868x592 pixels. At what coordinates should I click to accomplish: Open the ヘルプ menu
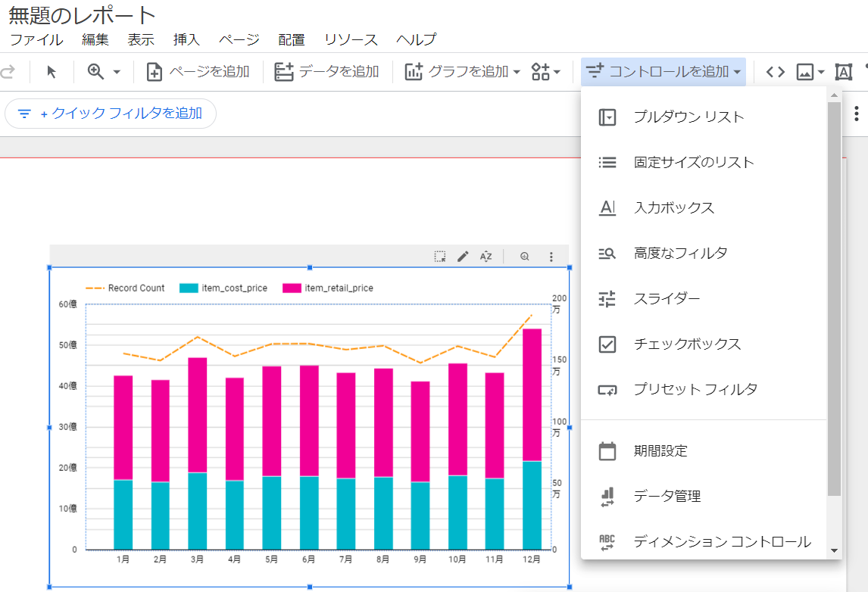tap(417, 40)
